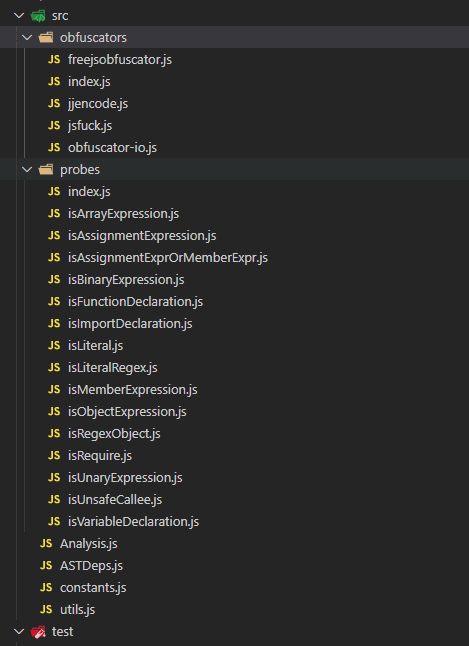
Task: Click JS icon beside utils.js
Action: [46, 609]
